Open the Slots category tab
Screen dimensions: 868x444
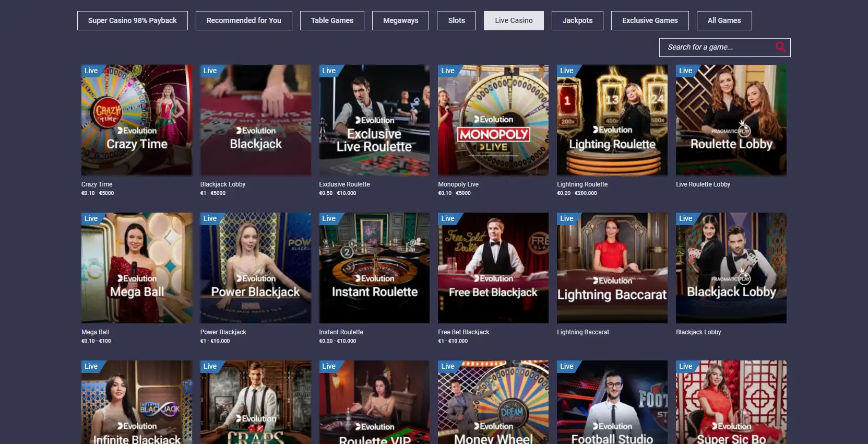(456, 20)
